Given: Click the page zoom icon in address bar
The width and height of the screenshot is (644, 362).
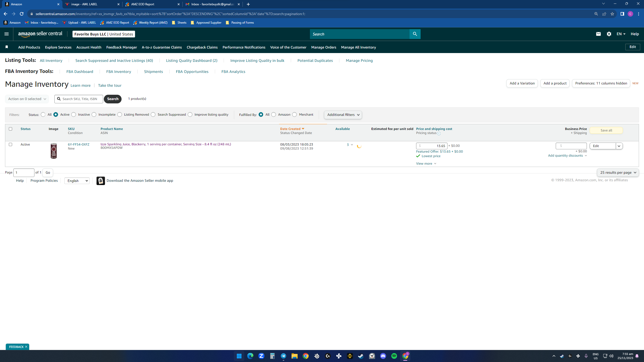Looking at the screenshot, I should tap(596, 14).
